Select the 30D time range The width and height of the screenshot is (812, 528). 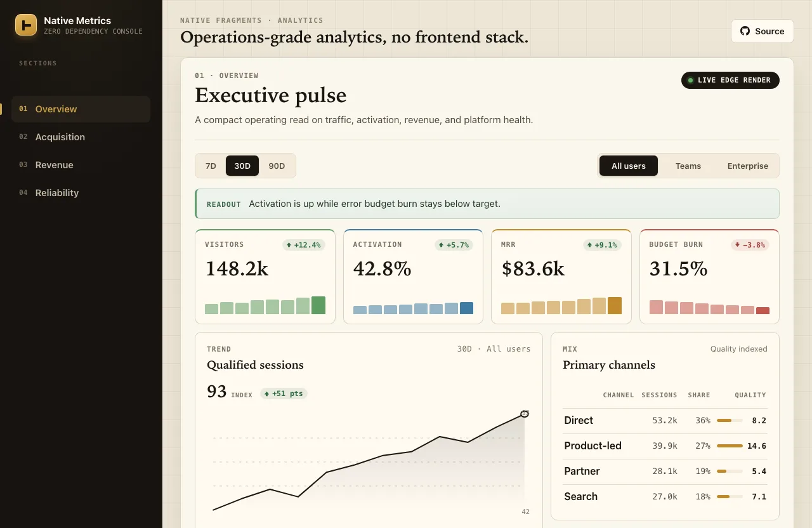[242, 166]
